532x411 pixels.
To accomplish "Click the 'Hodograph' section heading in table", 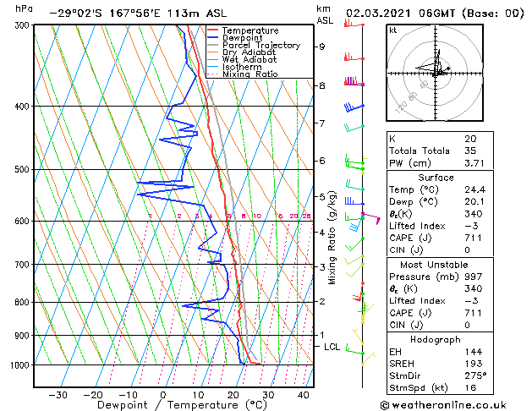I will (x=436, y=340).
